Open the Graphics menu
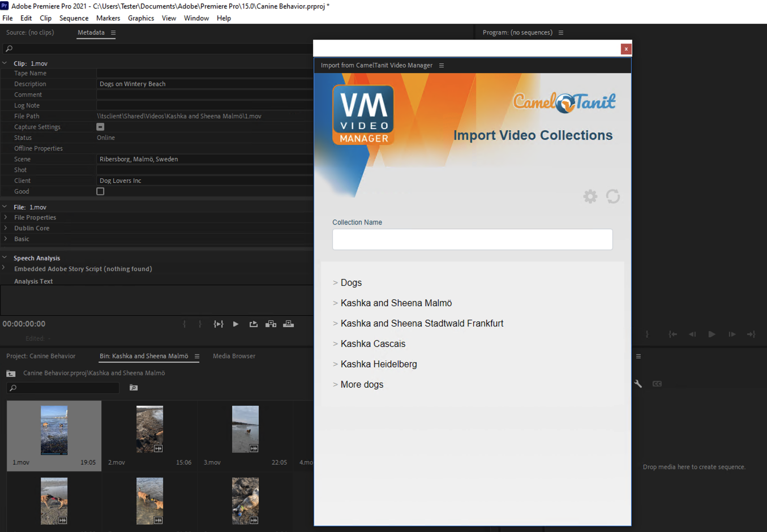Image resolution: width=767 pixels, height=532 pixels. click(x=141, y=18)
